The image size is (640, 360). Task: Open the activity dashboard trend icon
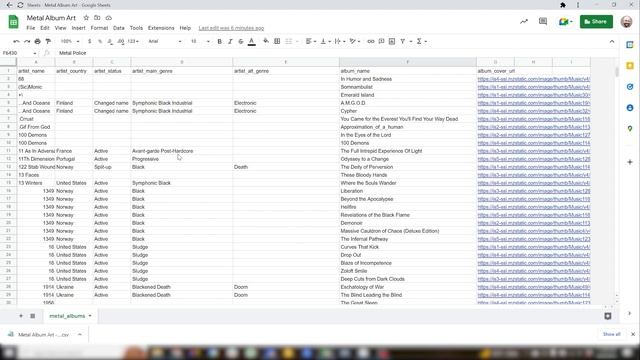[x=524, y=22]
